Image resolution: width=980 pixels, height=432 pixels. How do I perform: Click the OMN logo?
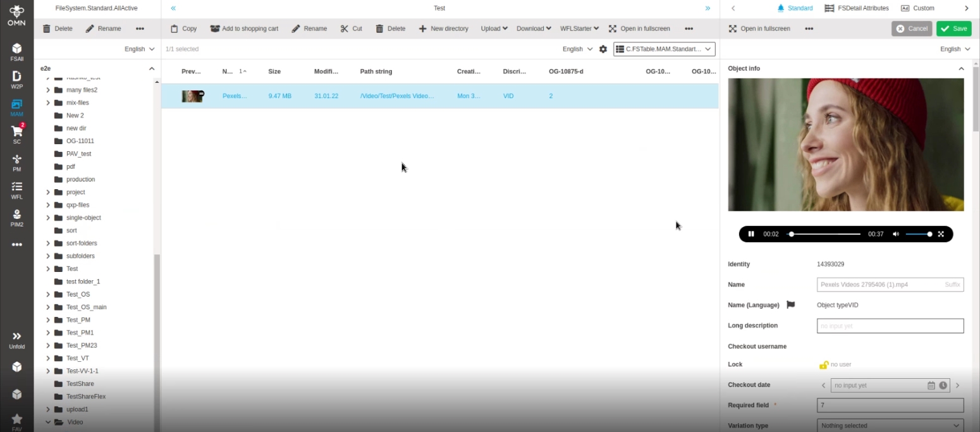pyautogui.click(x=17, y=15)
